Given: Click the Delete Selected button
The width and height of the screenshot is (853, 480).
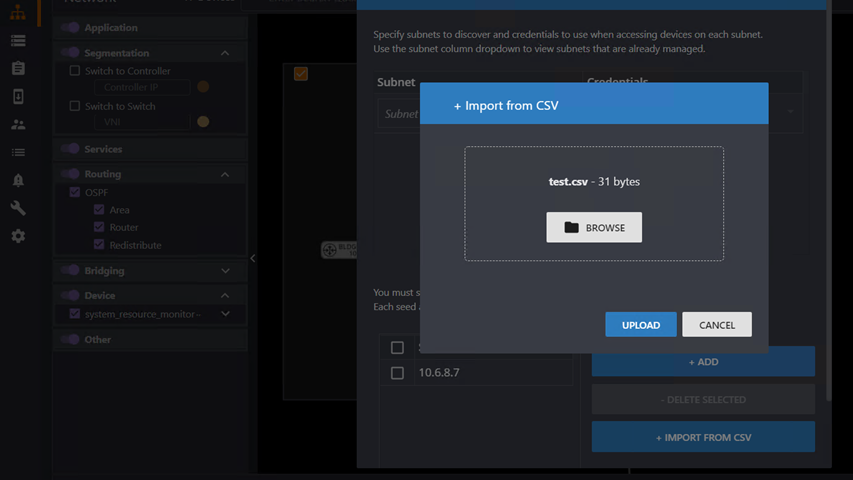Looking at the screenshot, I should coord(703,399).
